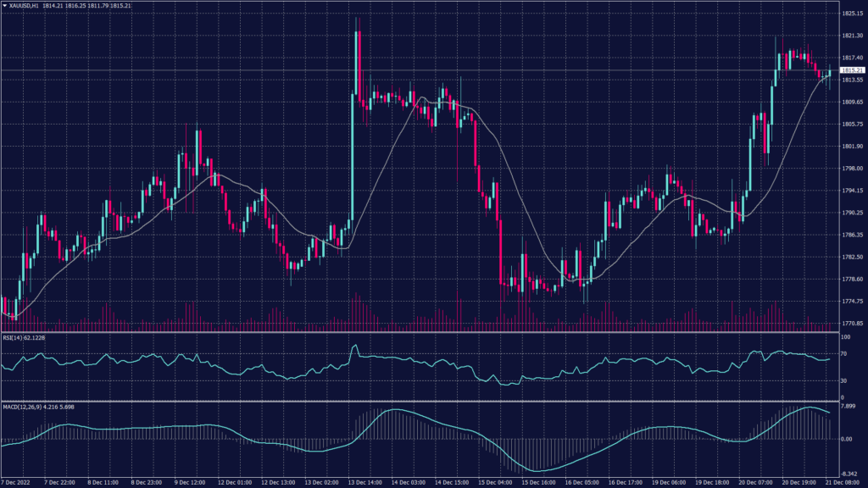
Task: Click the MACD 7.899 scale label
Action: click(848, 407)
